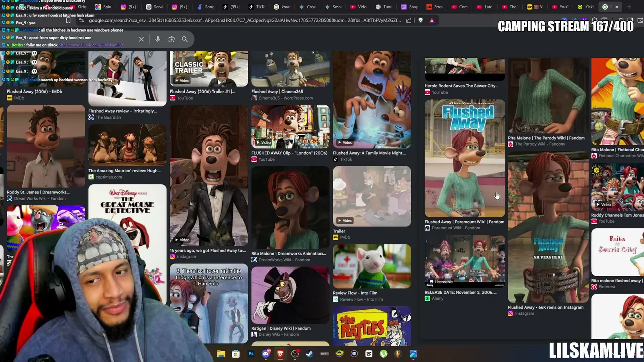Viewport: 644px width, 362px height.
Task: Open a new browser tab
Action: 629,7
